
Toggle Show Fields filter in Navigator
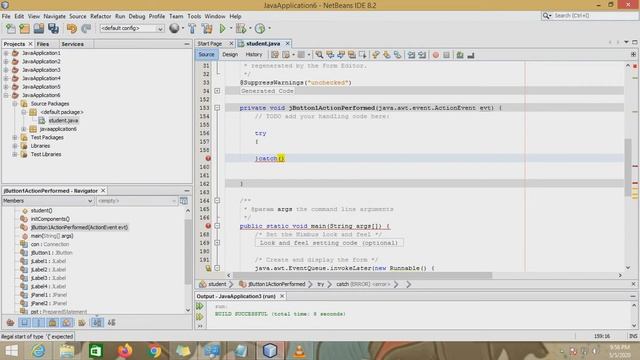pos(24,322)
